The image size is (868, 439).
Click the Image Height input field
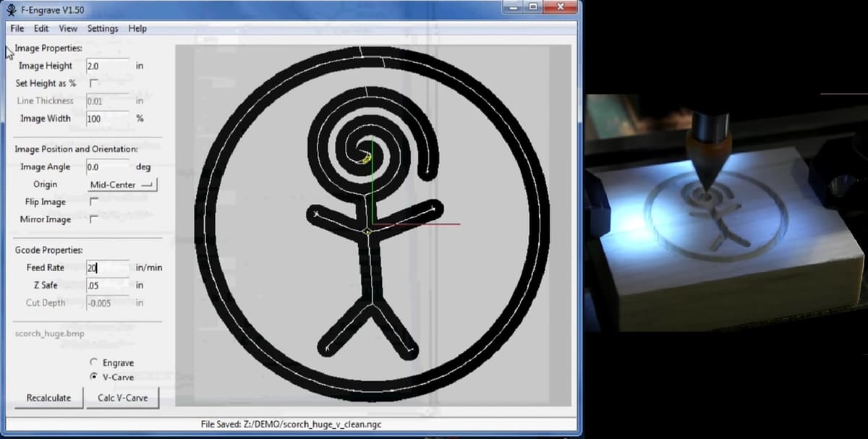pyautogui.click(x=107, y=66)
